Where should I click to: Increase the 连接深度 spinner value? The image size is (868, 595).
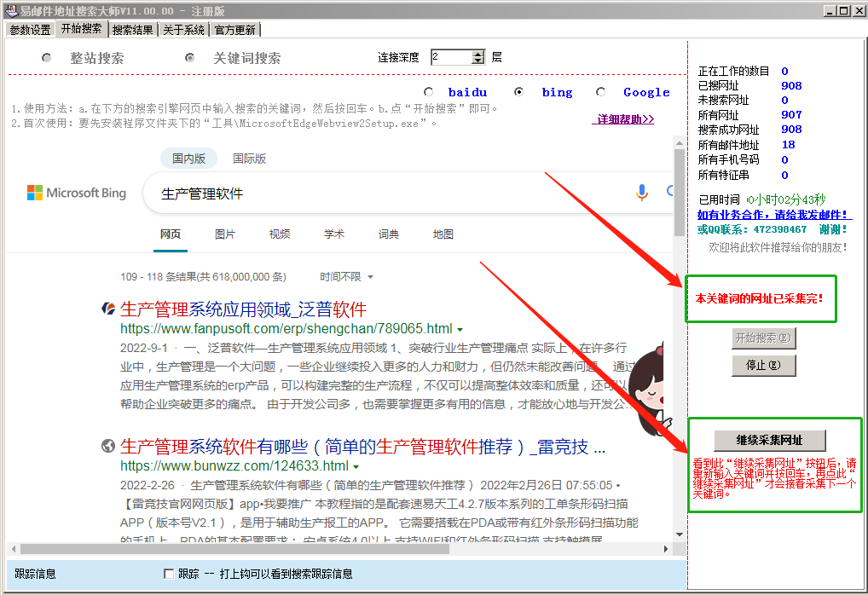point(478,54)
